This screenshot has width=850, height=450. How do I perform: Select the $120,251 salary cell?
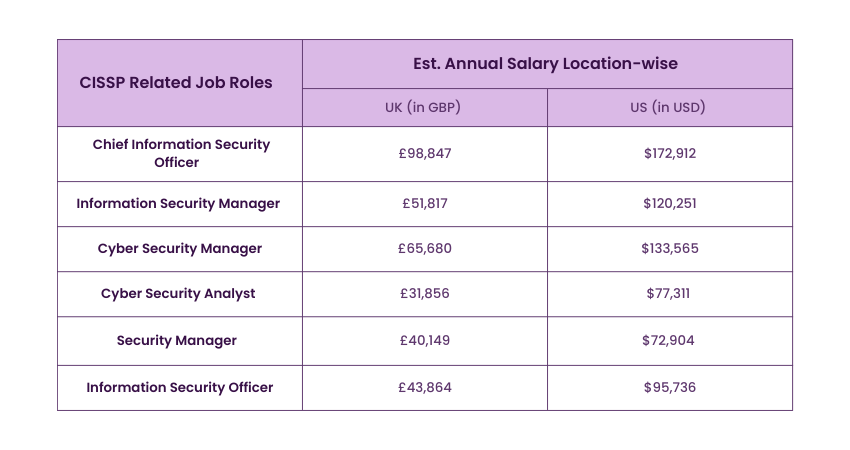[x=669, y=203]
